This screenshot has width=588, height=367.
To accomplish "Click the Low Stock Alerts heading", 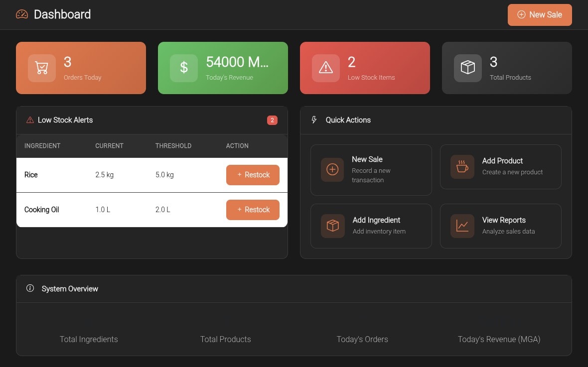I will coord(65,120).
